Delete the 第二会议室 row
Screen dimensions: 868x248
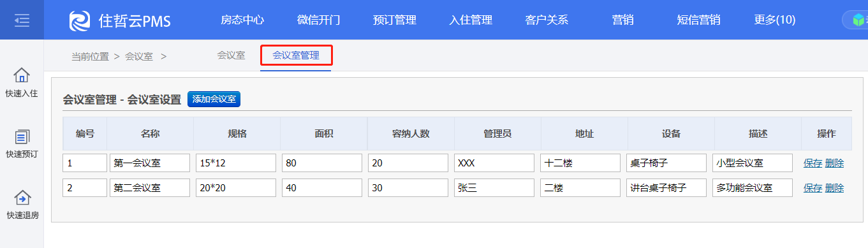coord(834,188)
